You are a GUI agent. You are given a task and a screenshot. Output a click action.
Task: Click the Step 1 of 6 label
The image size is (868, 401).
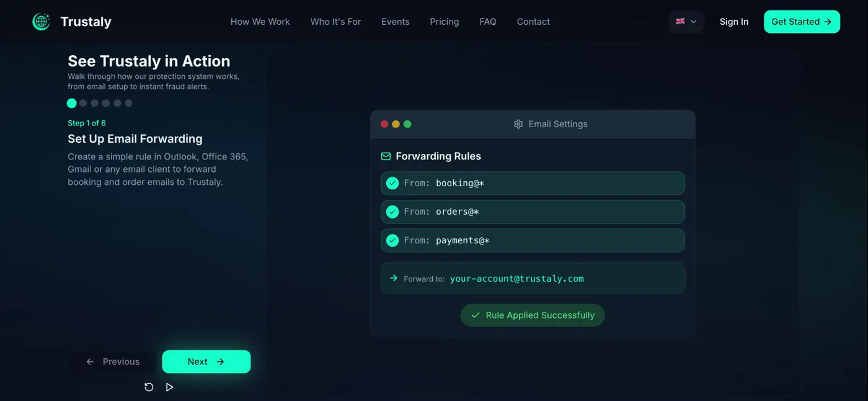pyautogui.click(x=87, y=123)
